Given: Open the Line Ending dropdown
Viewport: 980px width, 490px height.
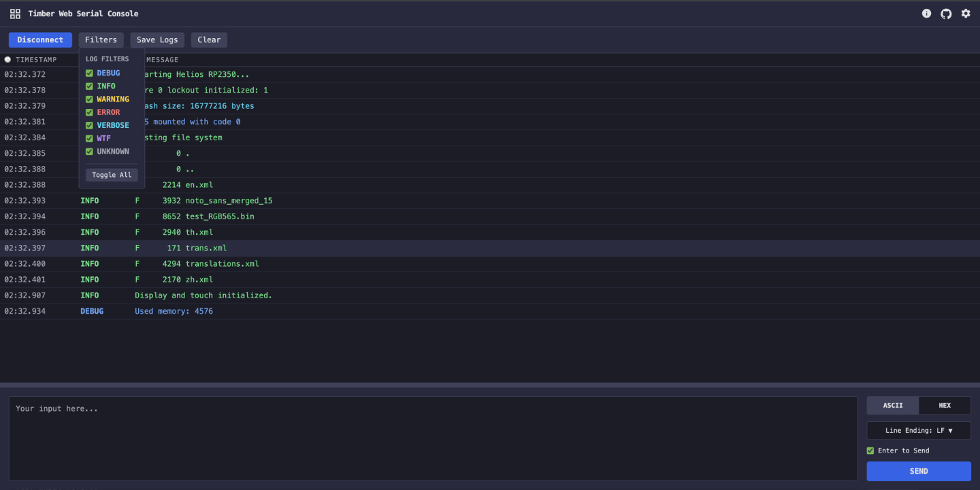Looking at the screenshot, I should 918,430.
